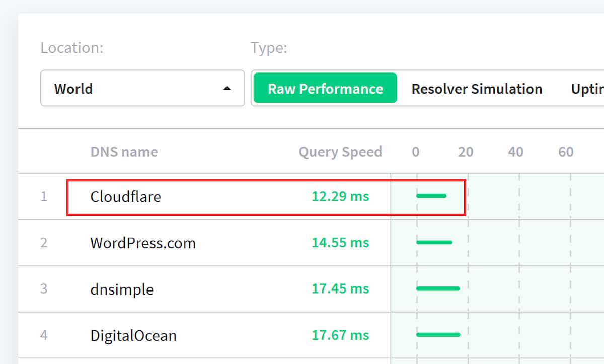604x364 pixels.
Task: Click the DigitalOcean DNS name
Action: 133,335
